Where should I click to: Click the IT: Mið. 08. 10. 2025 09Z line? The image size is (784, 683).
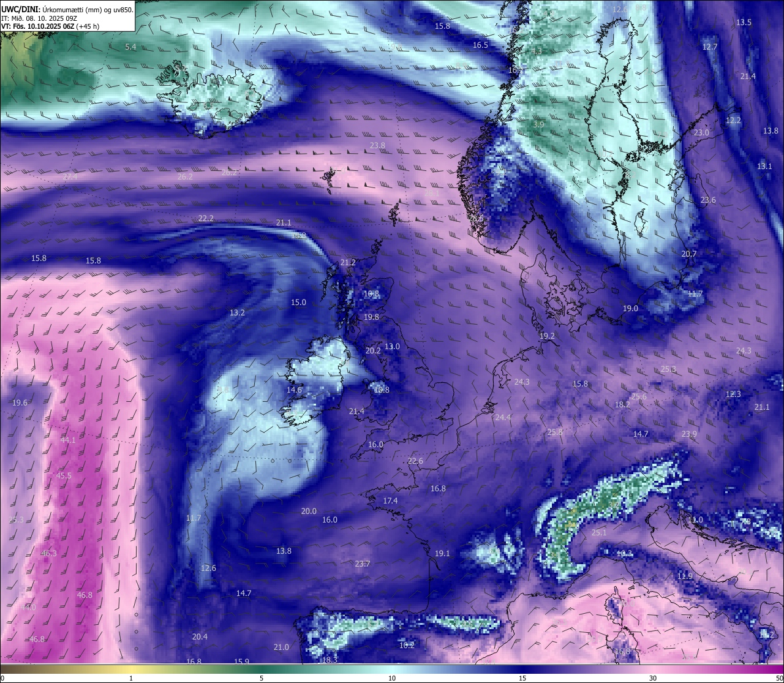point(39,18)
